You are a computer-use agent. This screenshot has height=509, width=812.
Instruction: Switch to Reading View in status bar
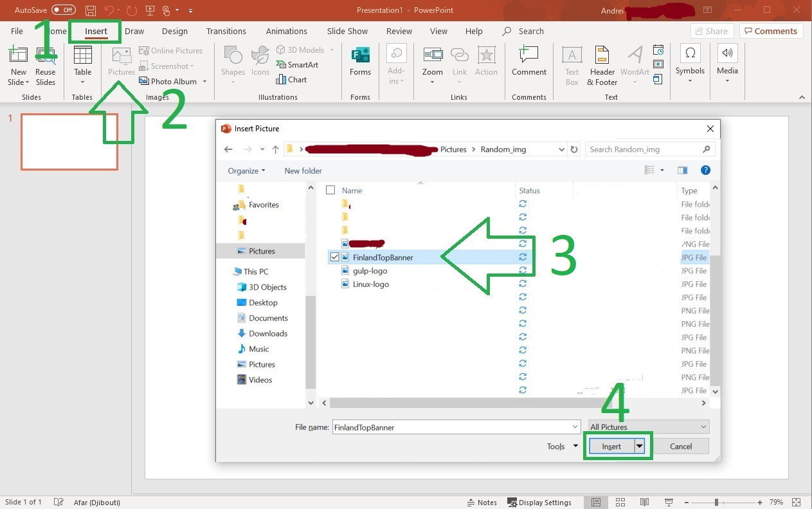tap(645, 502)
